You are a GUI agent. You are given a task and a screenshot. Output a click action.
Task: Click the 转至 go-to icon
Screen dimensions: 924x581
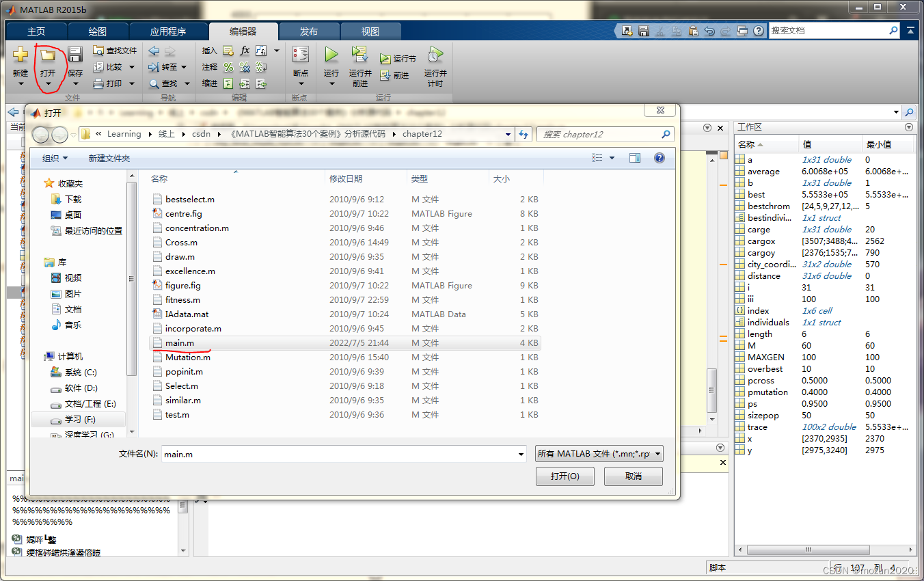coord(154,67)
